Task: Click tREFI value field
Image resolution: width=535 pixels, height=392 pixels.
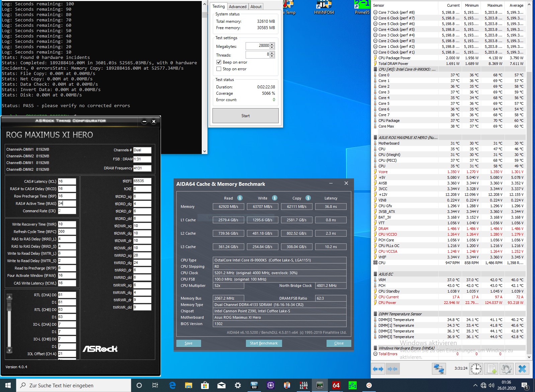Action: click(142, 181)
